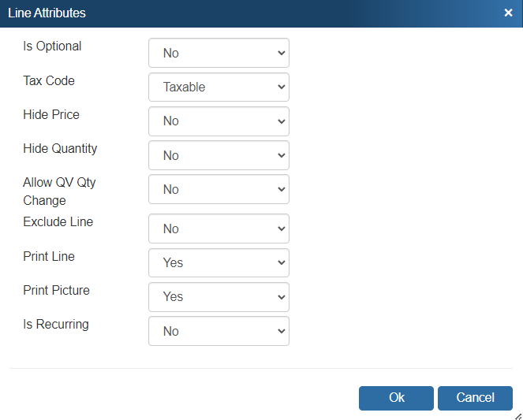Click the Is Recurring label

(56, 324)
